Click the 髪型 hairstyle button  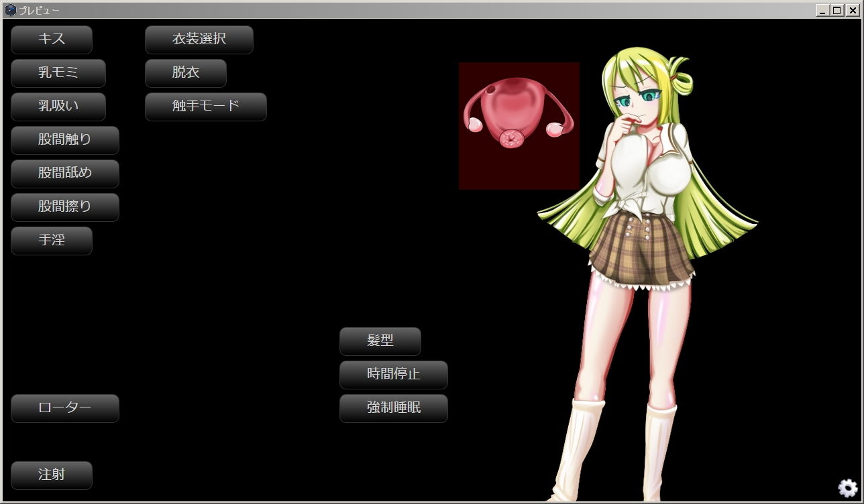pyautogui.click(x=380, y=341)
